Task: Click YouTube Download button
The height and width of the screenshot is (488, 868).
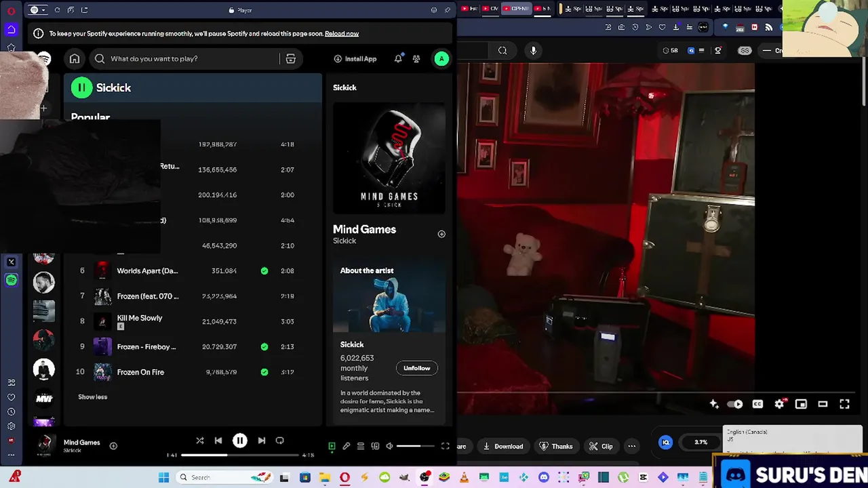Action: pyautogui.click(x=502, y=446)
